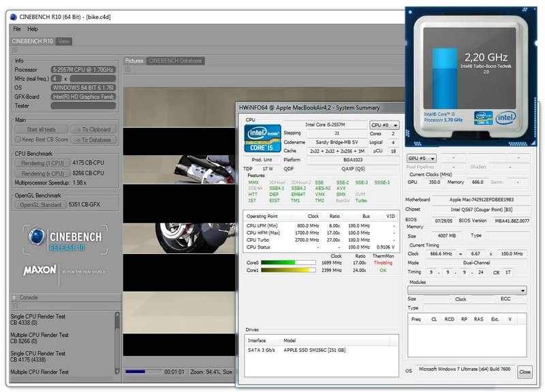Screen dimensions: 545x392
Task: Click the grip handle icon under Cinebench R10 tab
Action: [x=15, y=50]
